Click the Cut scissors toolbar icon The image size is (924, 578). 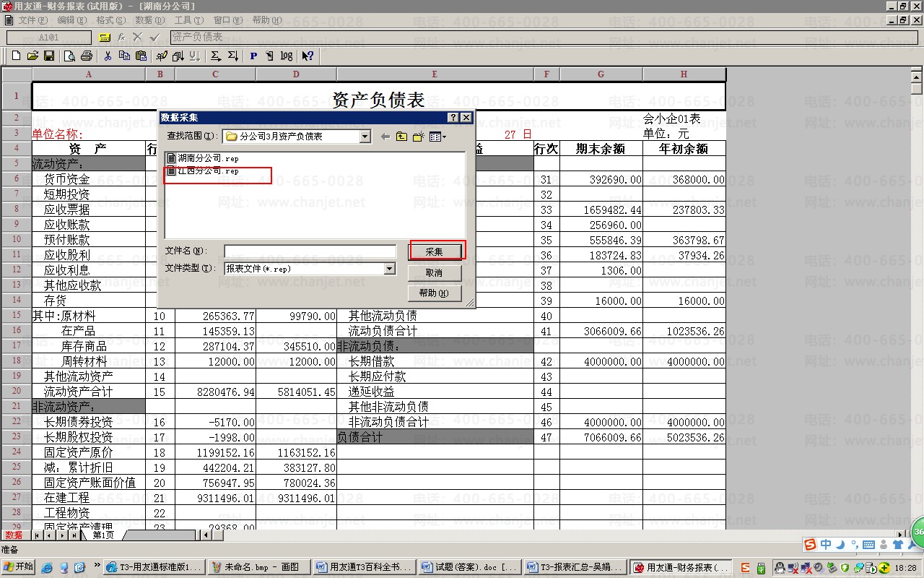108,56
